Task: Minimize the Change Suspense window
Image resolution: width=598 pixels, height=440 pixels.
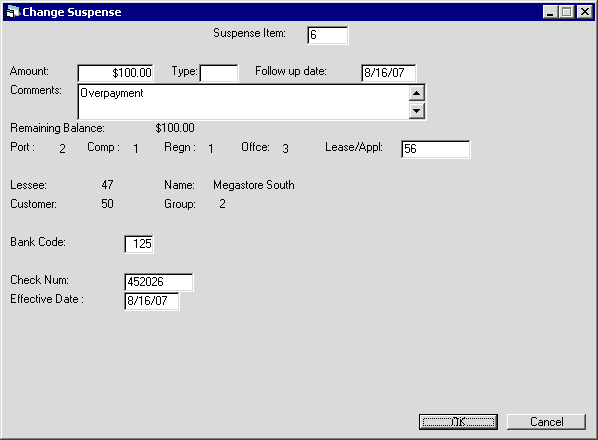Action: pyautogui.click(x=550, y=12)
